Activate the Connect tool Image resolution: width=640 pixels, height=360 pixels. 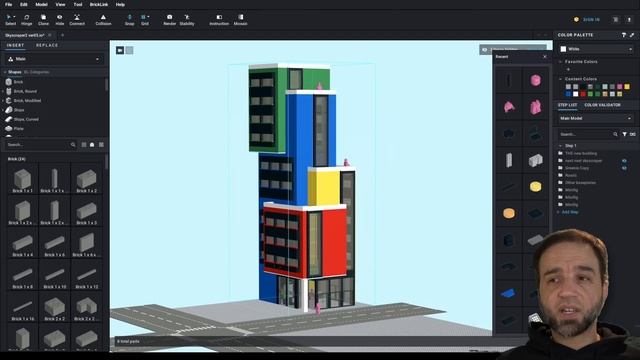tap(77, 20)
